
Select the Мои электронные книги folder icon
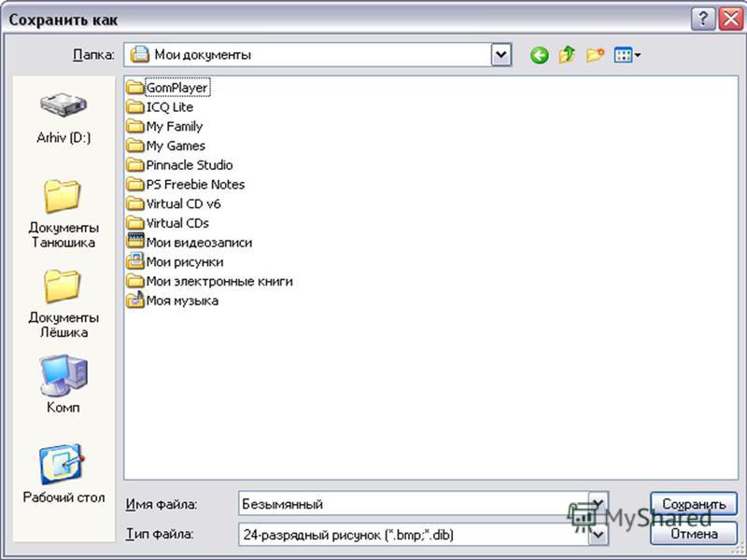134,281
